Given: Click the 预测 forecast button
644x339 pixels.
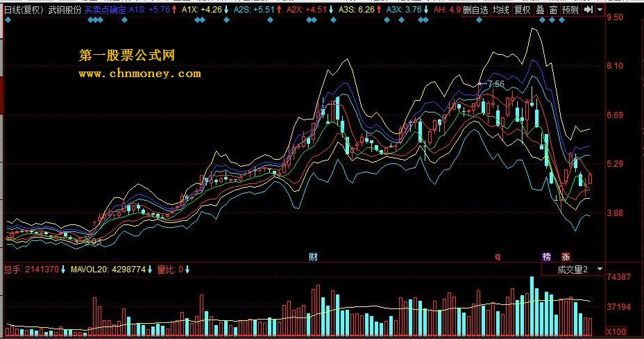Looking at the screenshot, I should coord(570,10).
